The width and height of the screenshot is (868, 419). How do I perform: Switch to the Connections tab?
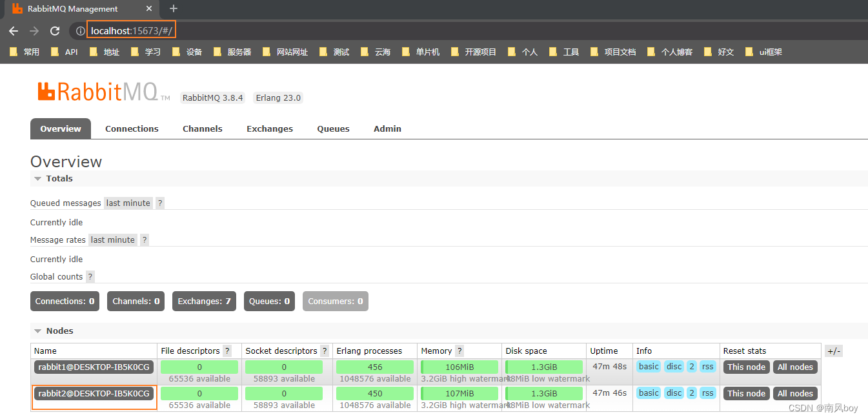pyautogui.click(x=132, y=128)
